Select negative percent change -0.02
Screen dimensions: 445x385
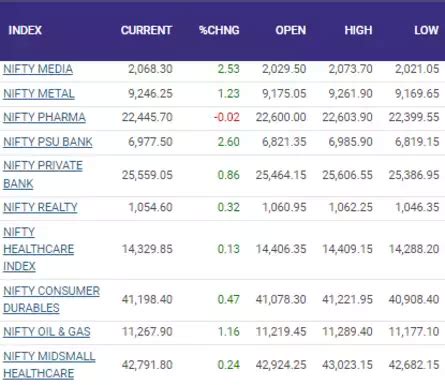pos(227,117)
